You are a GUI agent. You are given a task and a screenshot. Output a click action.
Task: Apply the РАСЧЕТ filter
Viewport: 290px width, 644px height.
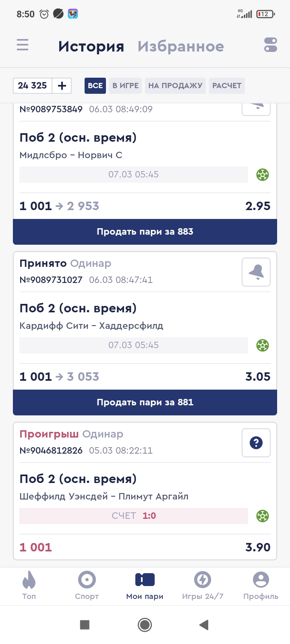(x=227, y=86)
